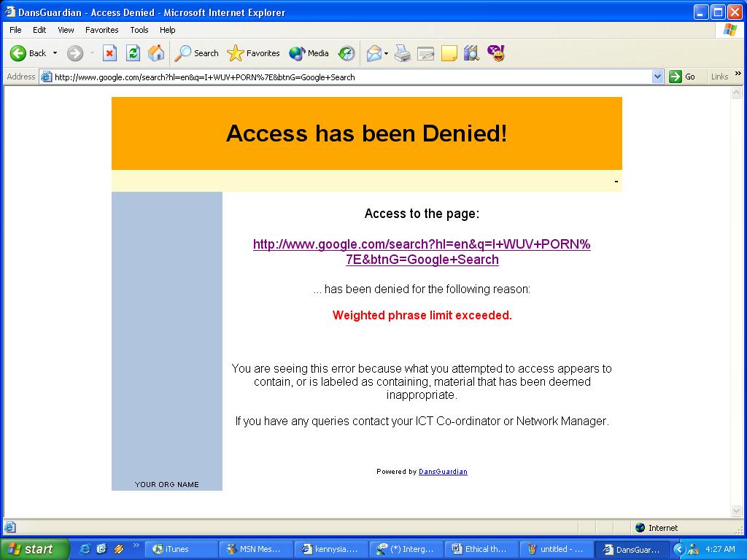This screenshot has height=560, width=747.
Task: Open the Media pane
Action: tap(309, 53)
